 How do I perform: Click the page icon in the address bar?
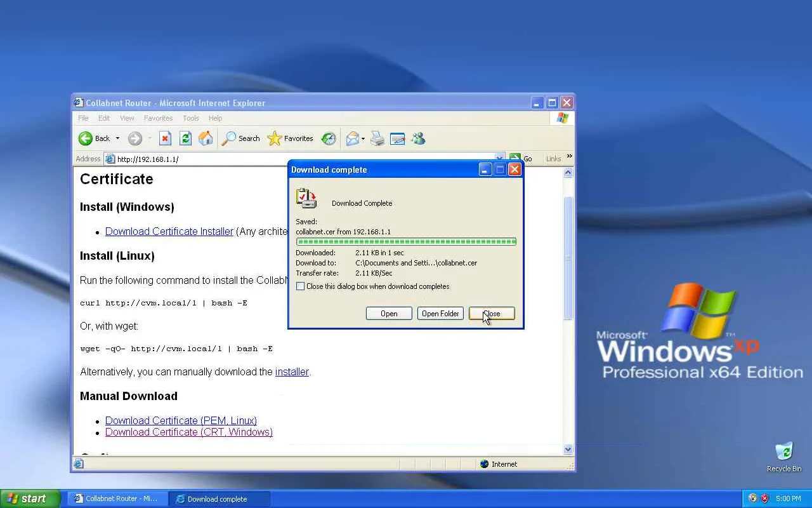pyautogui.click(x=110, y=159)
